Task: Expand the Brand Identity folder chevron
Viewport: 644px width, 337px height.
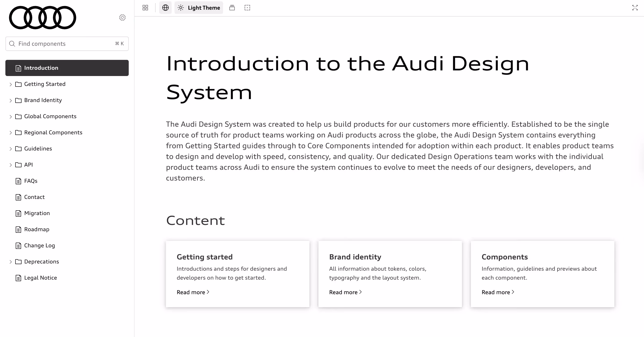Action: (11, 100)
